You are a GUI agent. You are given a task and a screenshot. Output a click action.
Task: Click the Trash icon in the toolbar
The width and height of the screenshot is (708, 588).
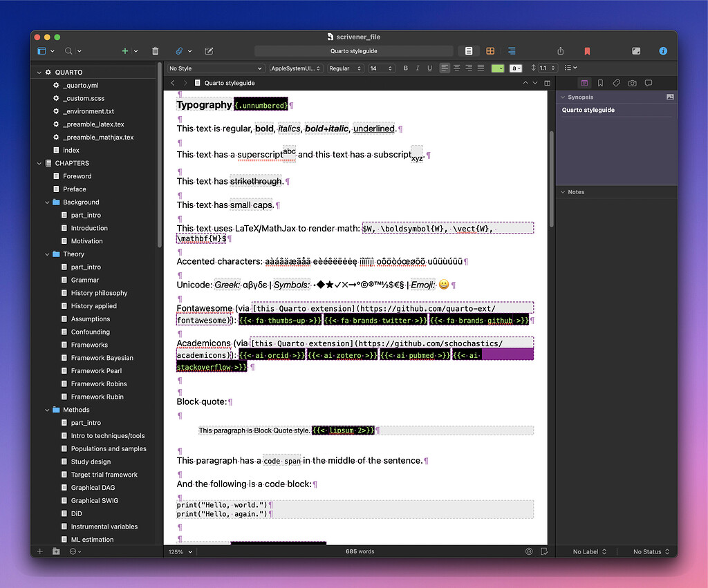click(155, 50)
